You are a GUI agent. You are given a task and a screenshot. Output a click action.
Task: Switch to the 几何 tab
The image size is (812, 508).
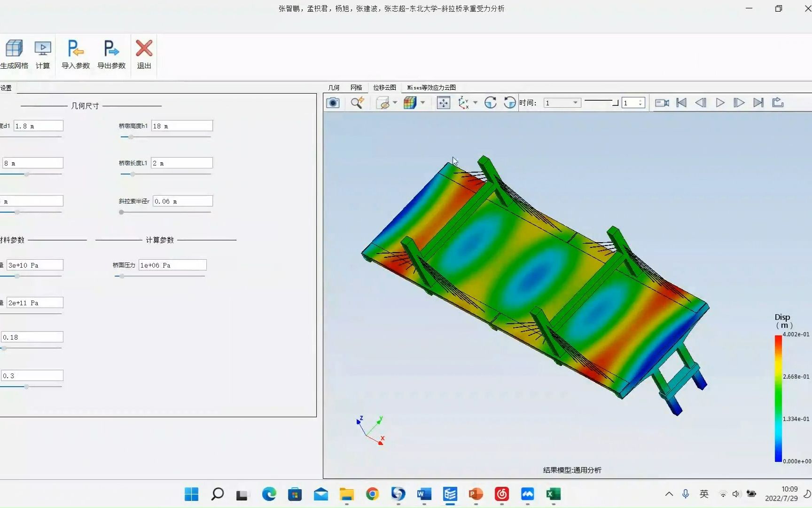pos(334,87)
